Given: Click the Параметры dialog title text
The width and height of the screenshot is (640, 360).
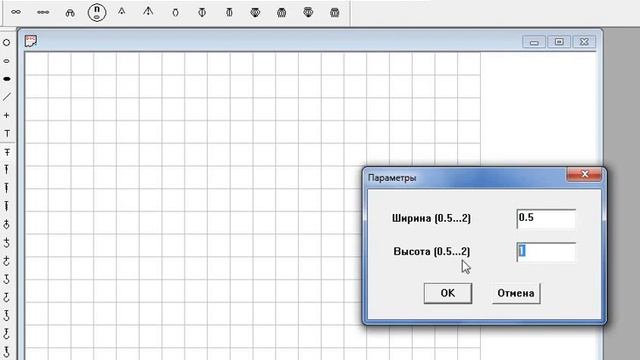Looking at the screenshot, I should [x=392, y=178].
